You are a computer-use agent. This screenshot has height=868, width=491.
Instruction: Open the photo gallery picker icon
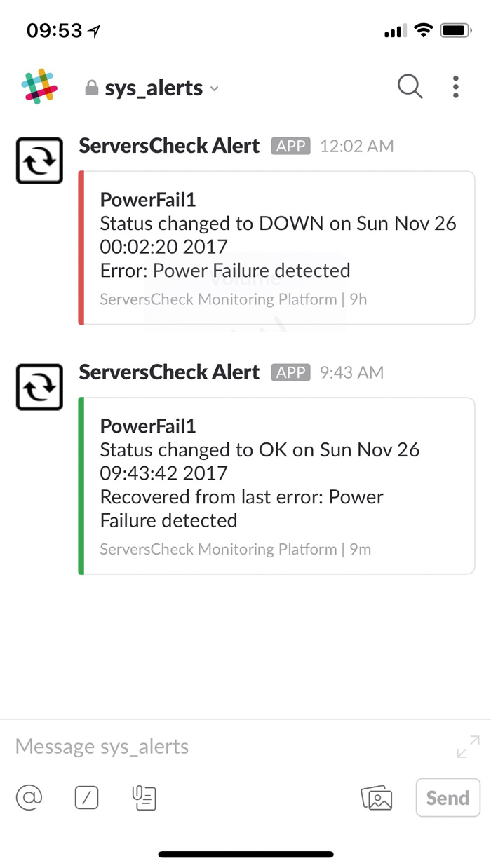(x=377, y=798)
